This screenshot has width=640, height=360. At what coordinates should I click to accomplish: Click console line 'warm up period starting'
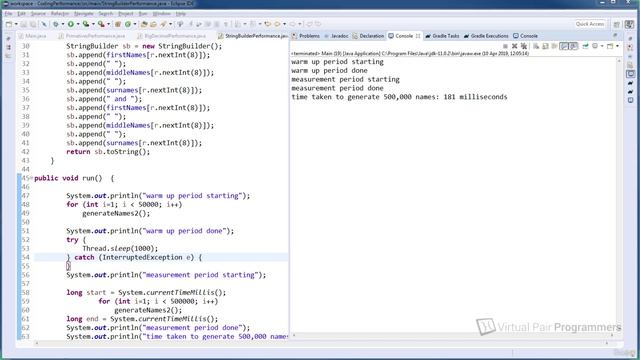point(337,62)
